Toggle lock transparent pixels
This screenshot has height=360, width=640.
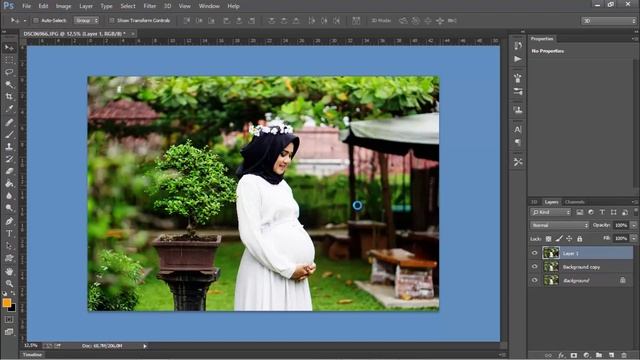pos(549,239)
